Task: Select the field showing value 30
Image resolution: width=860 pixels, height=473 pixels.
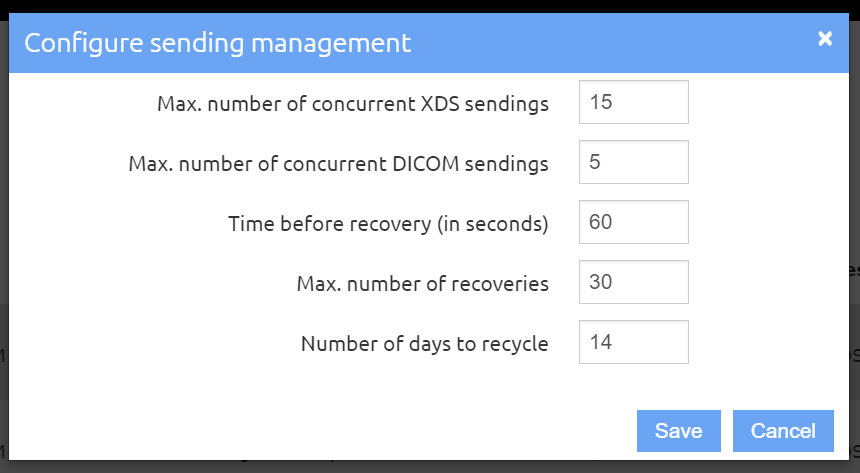Action: coord(633,282)
